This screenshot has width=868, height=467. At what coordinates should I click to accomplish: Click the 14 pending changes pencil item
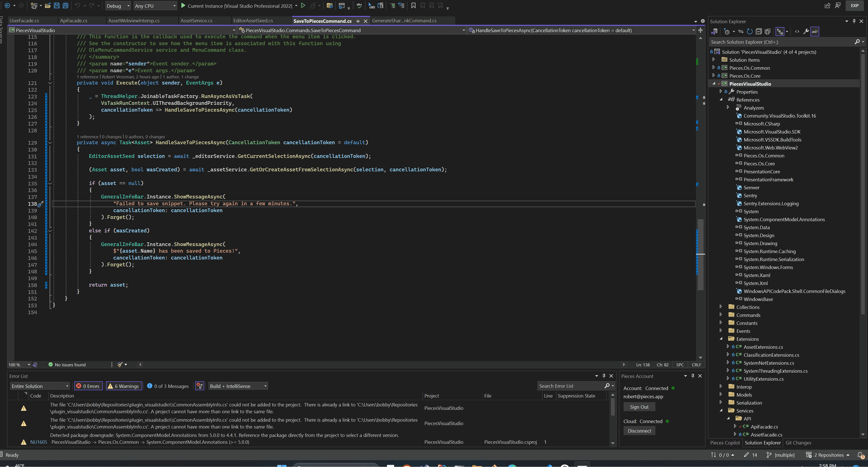click(x=750, y=455)
